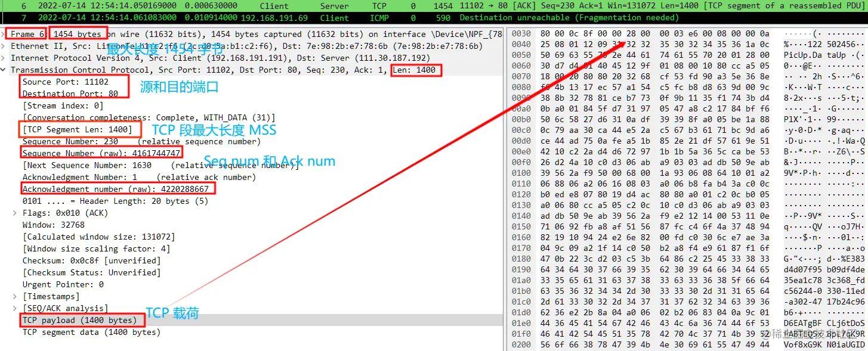Click hex dump row at offset 0050
Image resolution: width=868 pixels, height=351 pixels.
(x=687, y=55)
